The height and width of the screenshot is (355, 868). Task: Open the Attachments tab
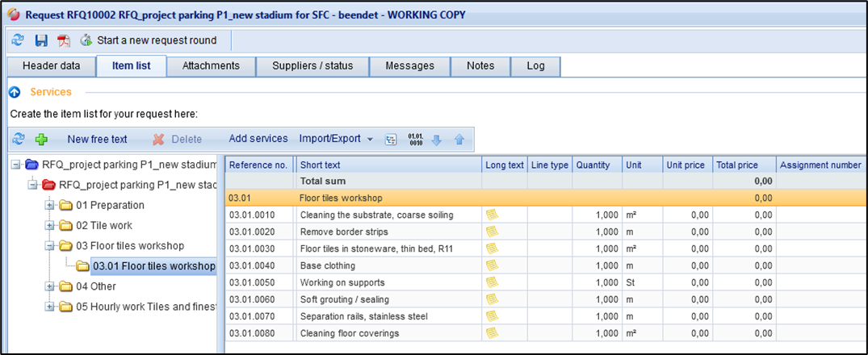coord(211,66)
